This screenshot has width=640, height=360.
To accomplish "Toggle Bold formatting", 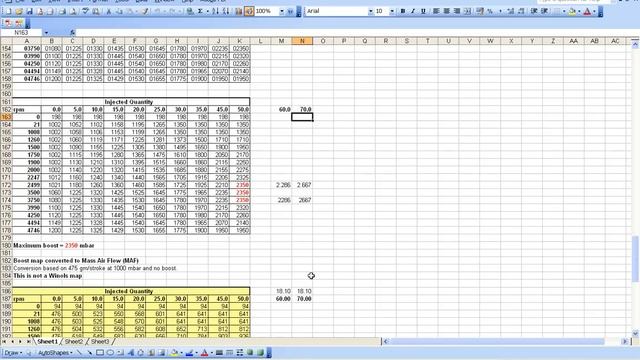I will tap(403, 11).
